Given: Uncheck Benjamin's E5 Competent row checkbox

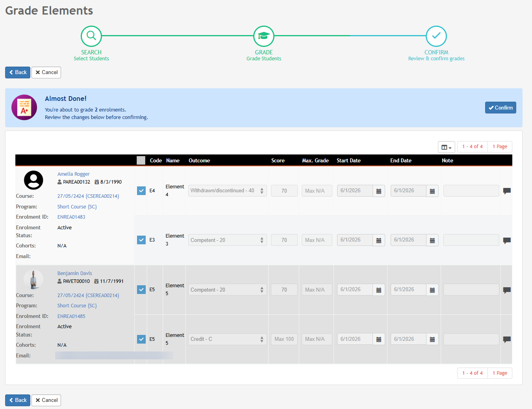Looking at the screenshot, I should [x=141, y=290].
